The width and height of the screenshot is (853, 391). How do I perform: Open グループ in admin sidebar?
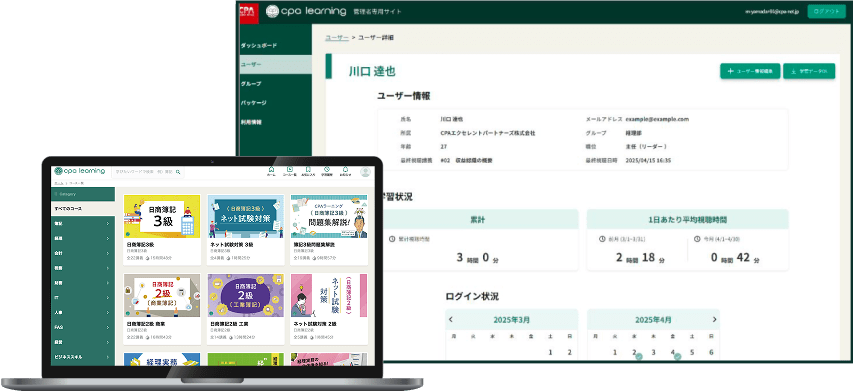click(x=275, y=84)
